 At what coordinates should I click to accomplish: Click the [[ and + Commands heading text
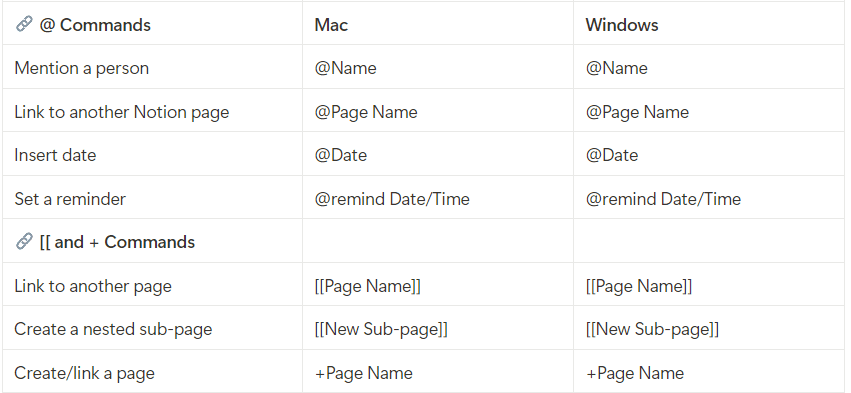pyautogui.click(x=117, y=242)
